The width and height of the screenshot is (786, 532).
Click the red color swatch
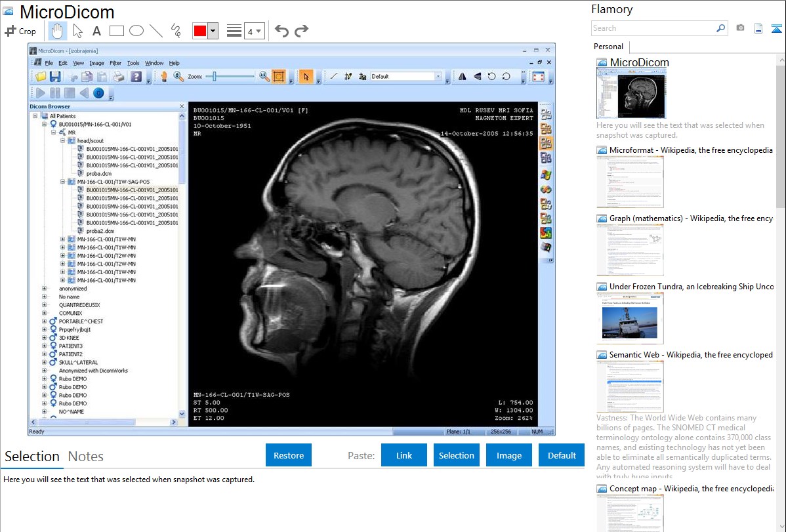coord(200,31)
